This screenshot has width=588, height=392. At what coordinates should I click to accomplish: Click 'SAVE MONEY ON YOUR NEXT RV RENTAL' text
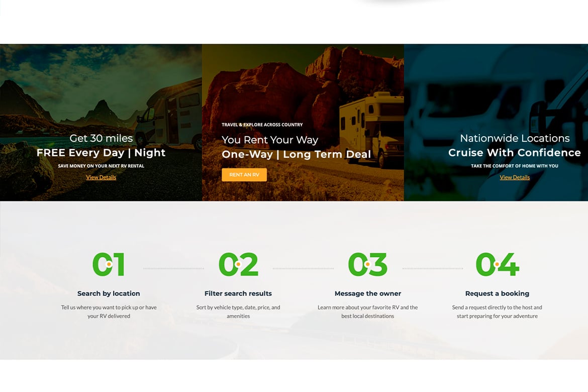pos(101,166)
